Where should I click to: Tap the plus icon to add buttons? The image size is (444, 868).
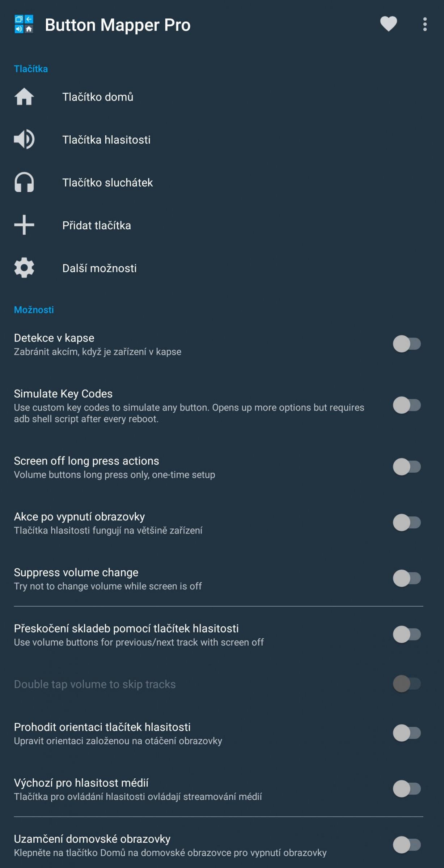(x=24, y=225)
